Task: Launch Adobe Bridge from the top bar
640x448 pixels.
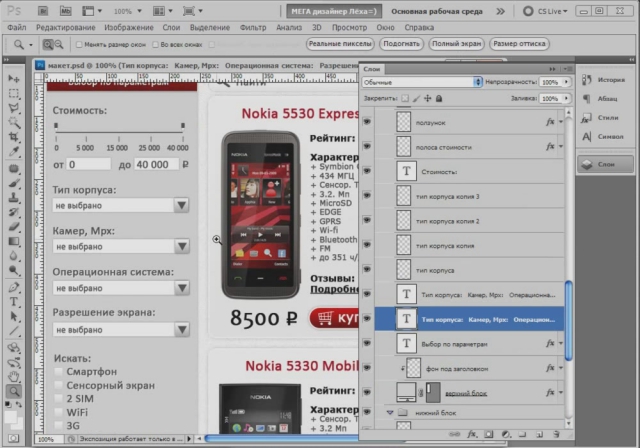Action: pos(42,11)
